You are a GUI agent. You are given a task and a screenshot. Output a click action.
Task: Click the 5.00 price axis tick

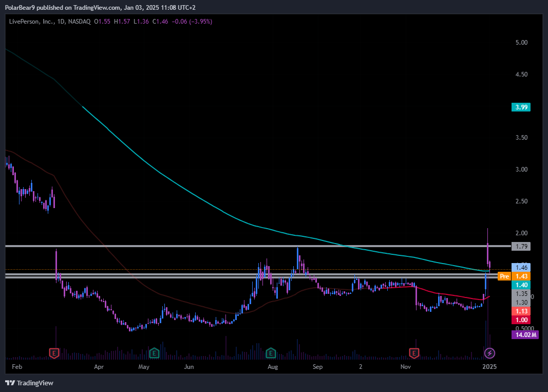pos(521,43)
